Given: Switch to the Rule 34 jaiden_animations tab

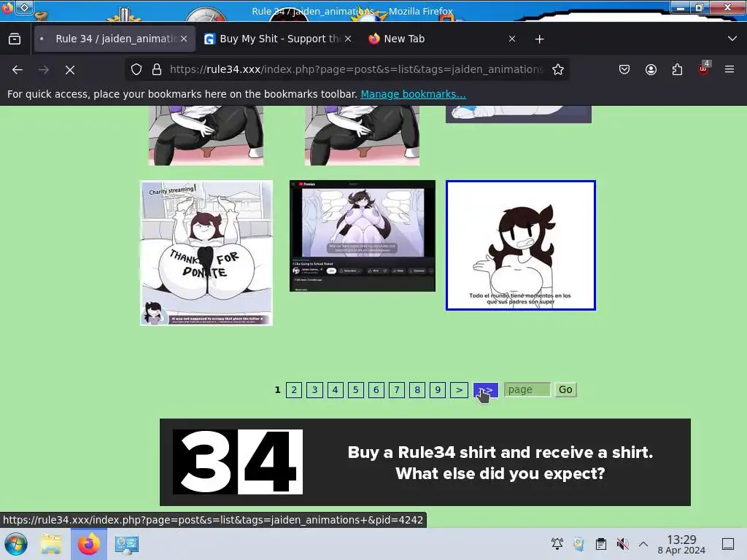Looking at the screenshot, I should tap(115, 39).
